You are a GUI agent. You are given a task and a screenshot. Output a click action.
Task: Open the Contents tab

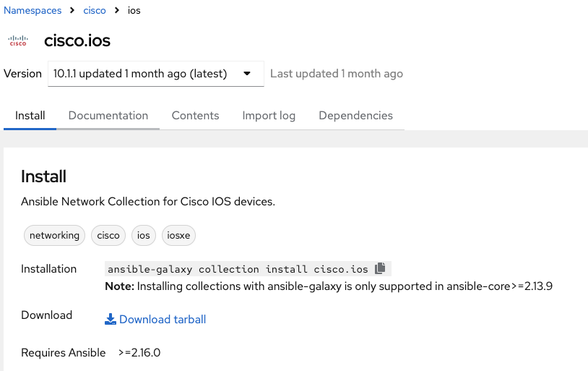(x=195, y=116)
